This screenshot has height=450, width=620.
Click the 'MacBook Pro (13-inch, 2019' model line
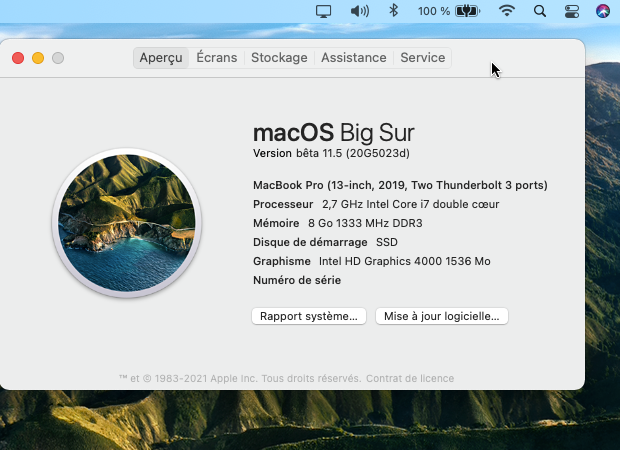click(400, 185)
